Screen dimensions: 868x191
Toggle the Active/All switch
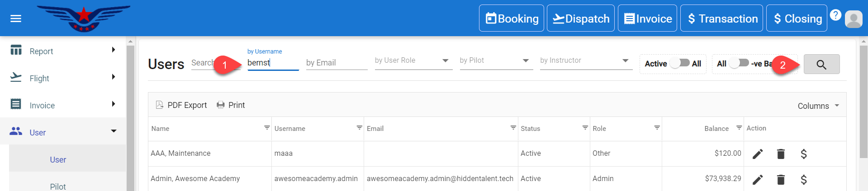tap(679, 63)
